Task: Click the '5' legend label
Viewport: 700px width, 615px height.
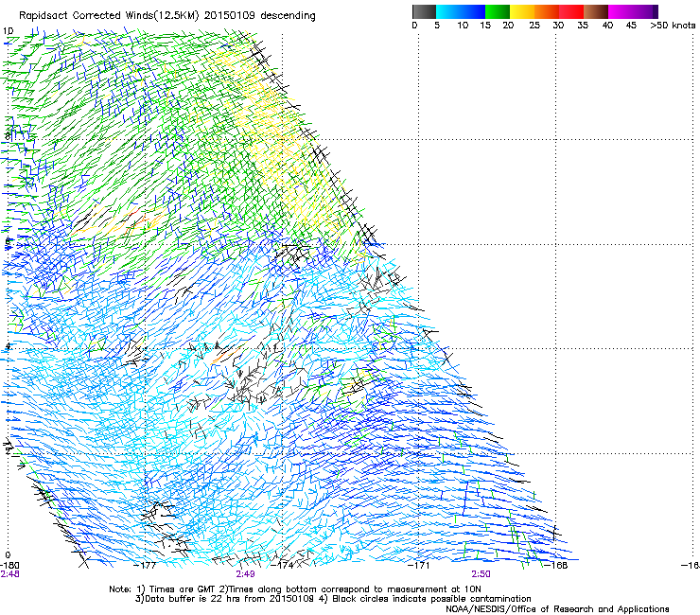Action: click(437, 26)
